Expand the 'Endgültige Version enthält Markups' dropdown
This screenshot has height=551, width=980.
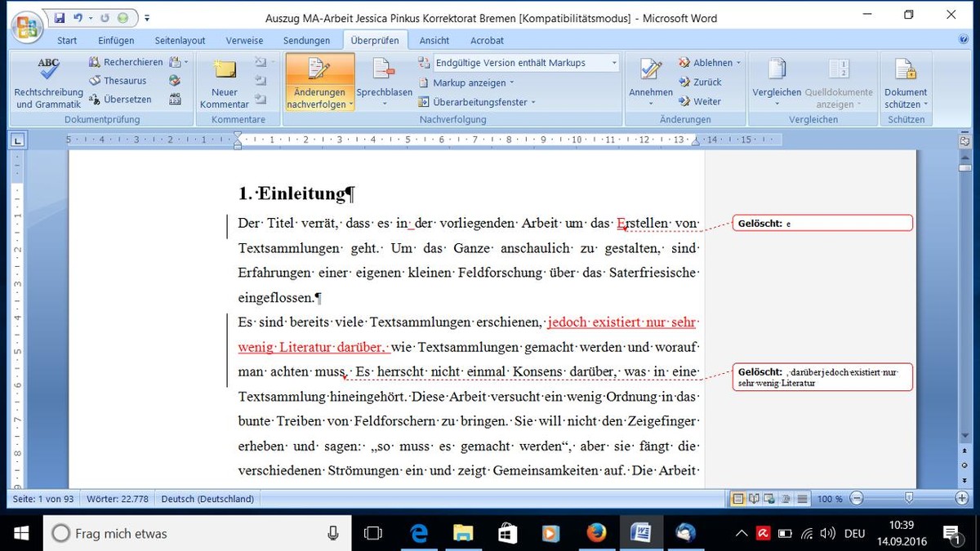point(614,63)
